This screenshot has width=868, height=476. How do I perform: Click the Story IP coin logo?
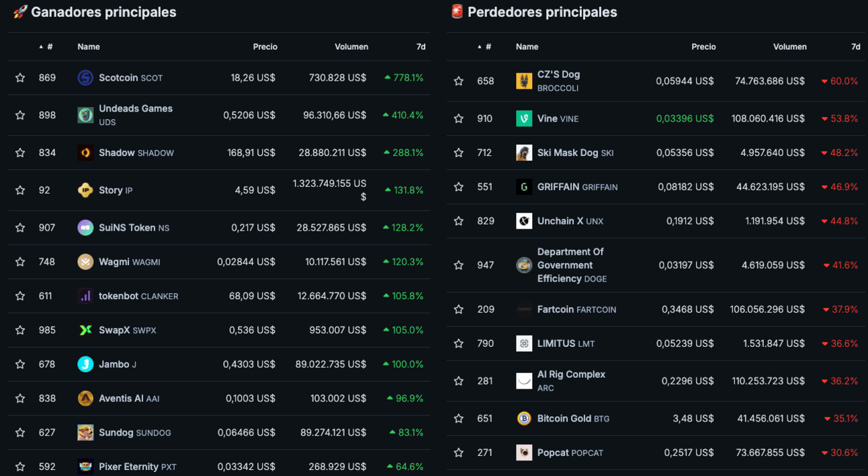coord(85,190)
